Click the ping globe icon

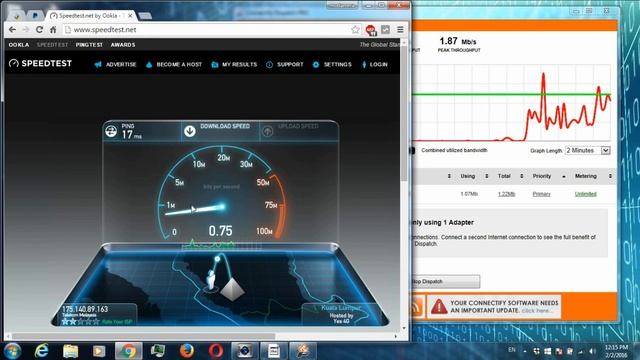click(111, 131)
